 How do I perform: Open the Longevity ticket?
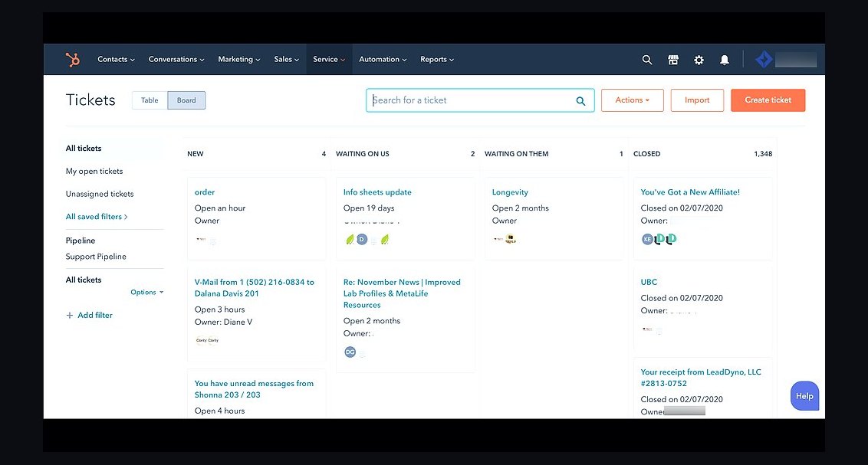click(510, 192)
